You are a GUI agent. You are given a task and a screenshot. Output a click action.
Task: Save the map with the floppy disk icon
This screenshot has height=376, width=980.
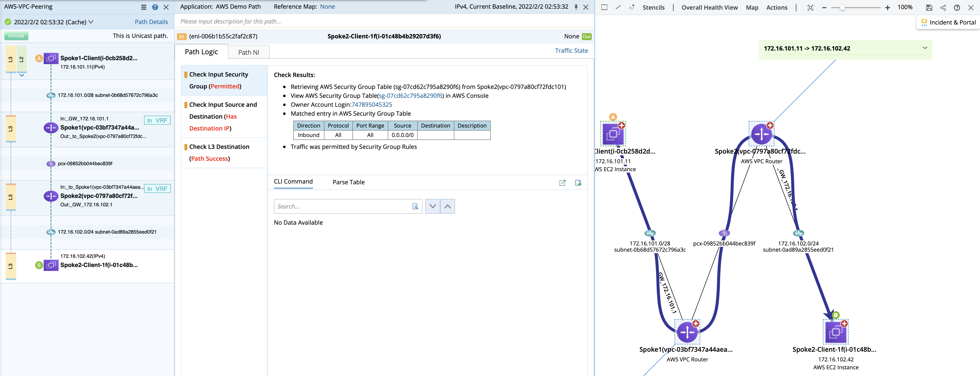929,8
